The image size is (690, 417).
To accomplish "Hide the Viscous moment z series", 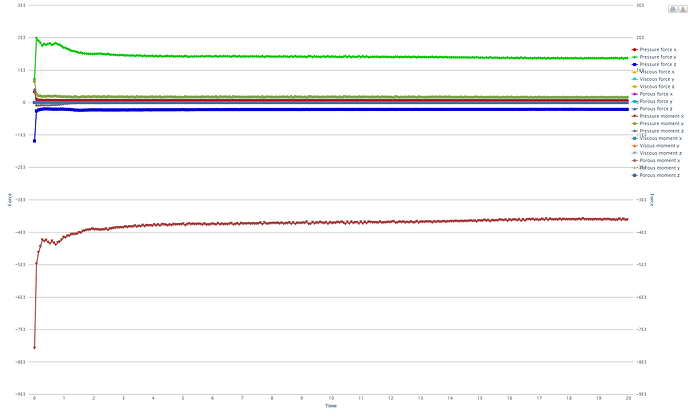I will 657,153.
